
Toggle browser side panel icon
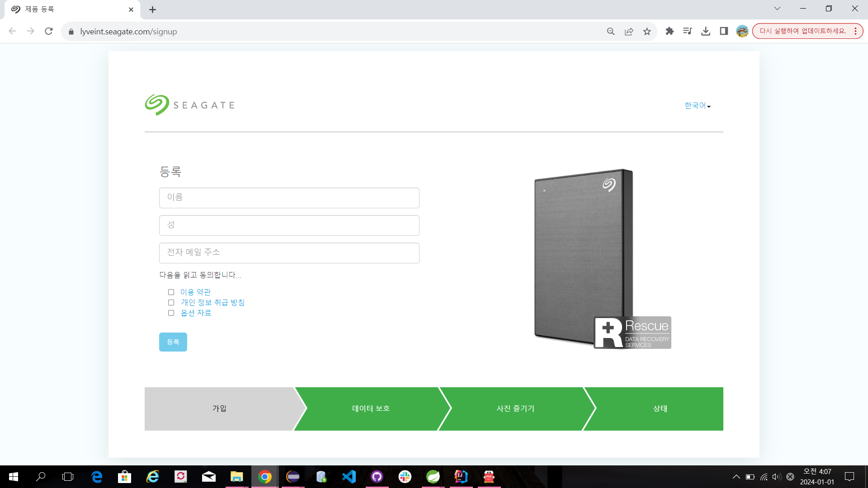[724, 31]
